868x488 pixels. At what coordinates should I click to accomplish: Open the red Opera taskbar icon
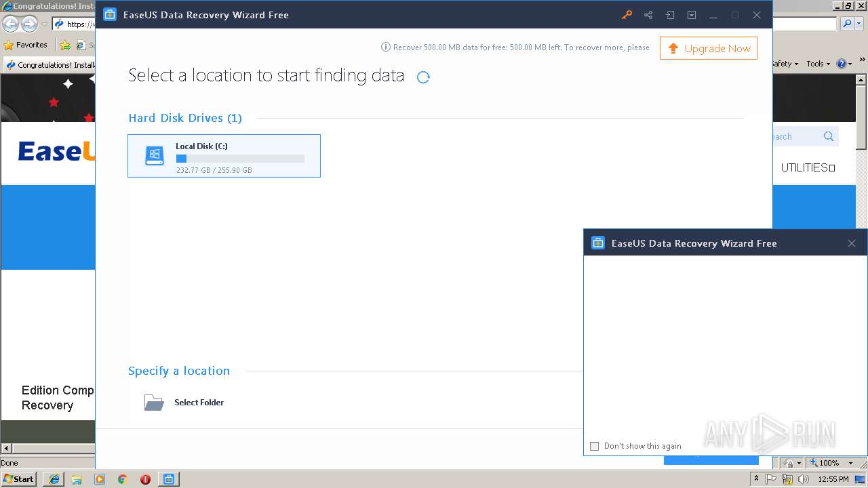(145, 479)
